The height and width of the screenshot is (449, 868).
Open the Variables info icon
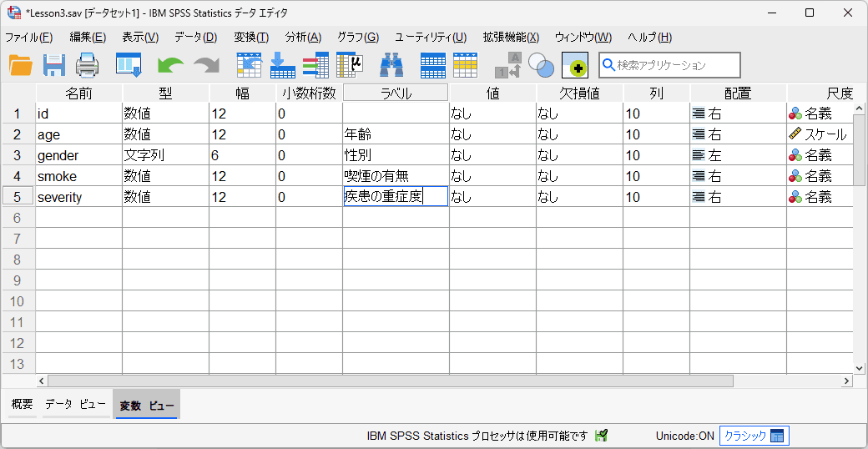pos(315,65)
